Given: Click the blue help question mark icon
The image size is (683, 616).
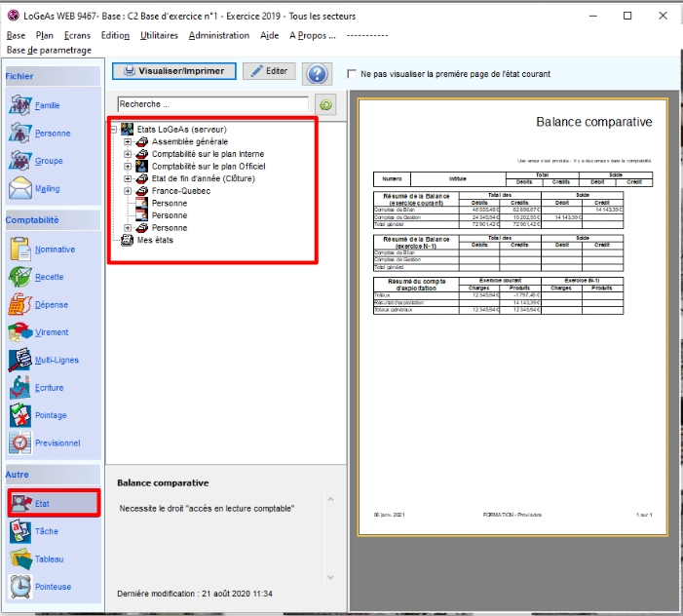Looking at the screenshot, I should (316, 73).
